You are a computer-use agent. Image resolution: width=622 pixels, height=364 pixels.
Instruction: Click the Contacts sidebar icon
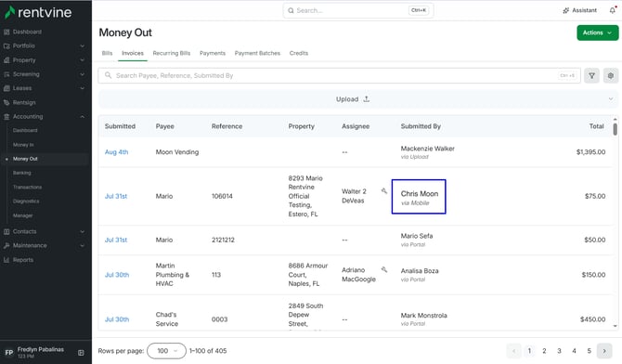(x=6, y=231)
